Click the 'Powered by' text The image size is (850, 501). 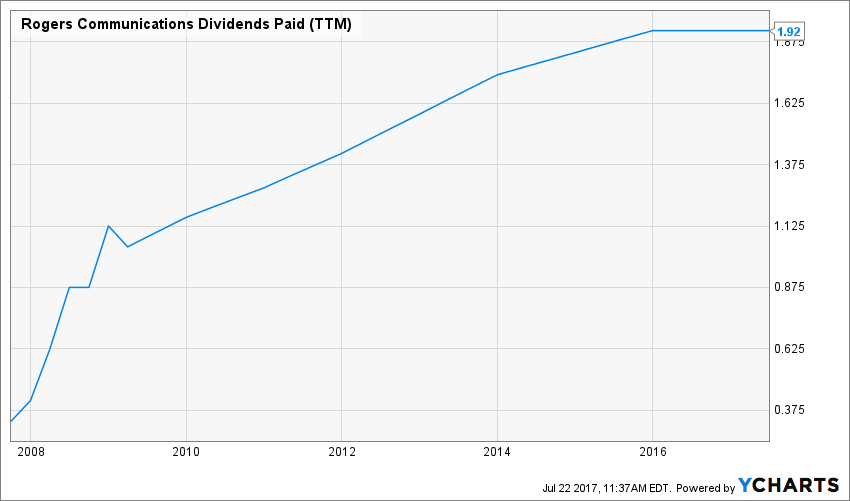(x=706, y=487)
